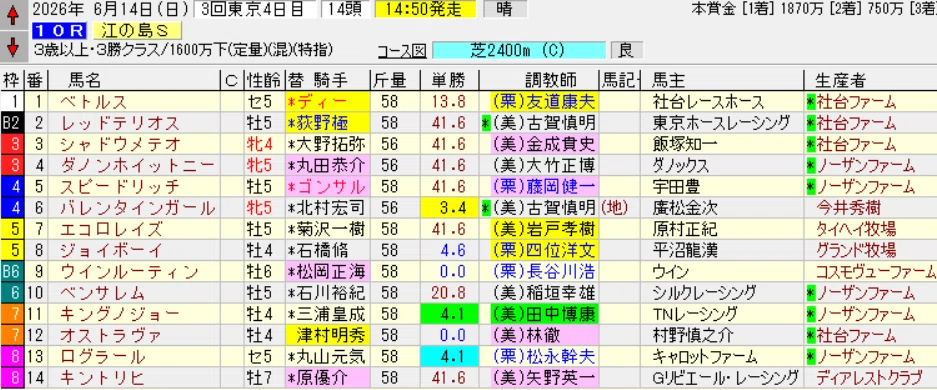The image size is (937, 390).
Task: Open horse ベトルス
Action: tap(94, 102)
